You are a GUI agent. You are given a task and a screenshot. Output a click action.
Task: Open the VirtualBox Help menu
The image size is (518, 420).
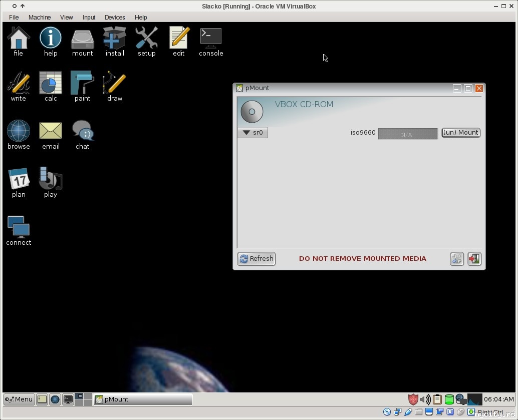pos(141,17)
